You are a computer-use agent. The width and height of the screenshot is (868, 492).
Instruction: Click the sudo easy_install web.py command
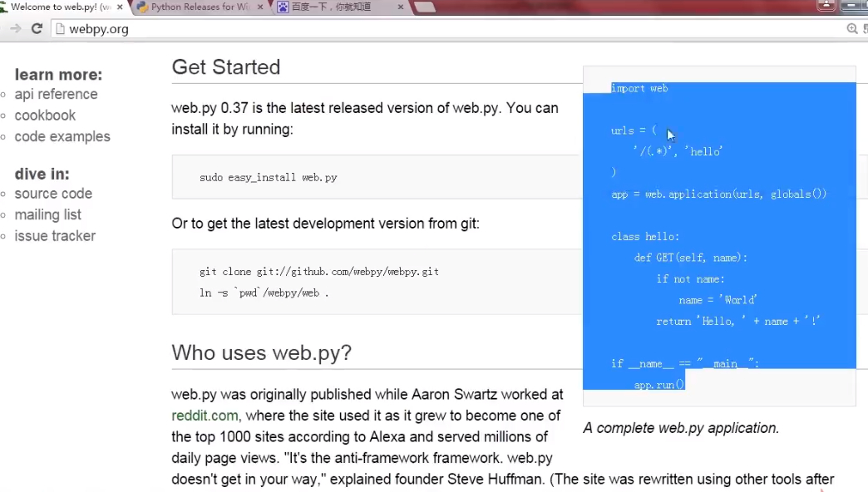269,178
